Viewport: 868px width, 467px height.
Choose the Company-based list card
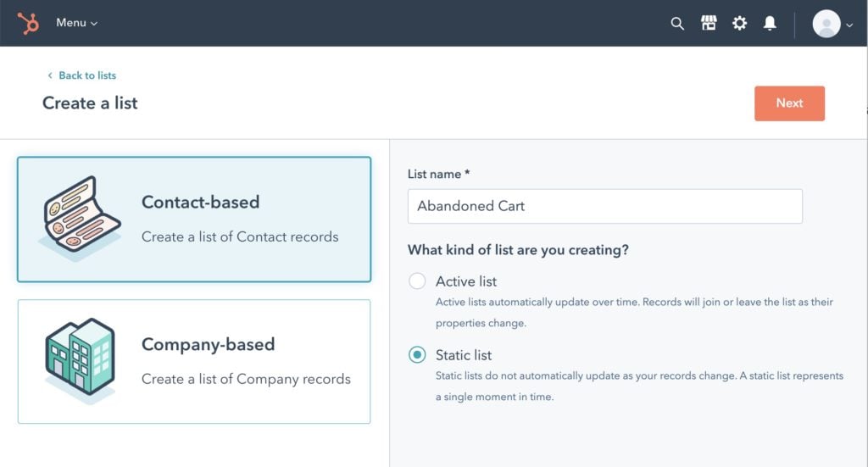pyautogui.click(x=194, y=361)
